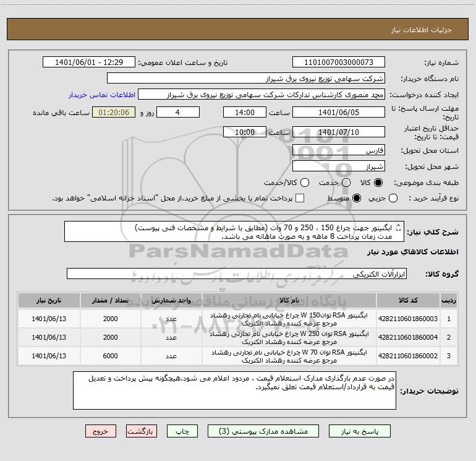This screenshot has width=476, height=461.
Task: Click the deadline time field 14:00
Action: pos(245,112)
